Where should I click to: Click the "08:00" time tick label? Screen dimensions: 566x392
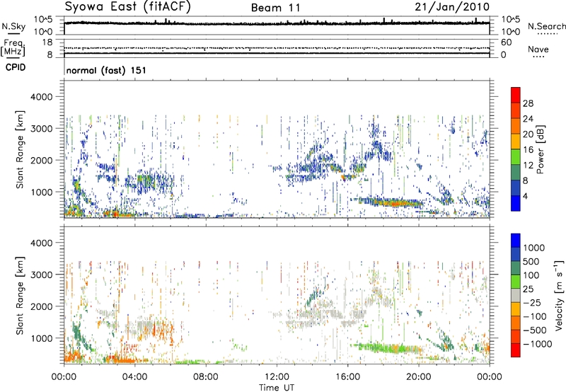(206, 377)
